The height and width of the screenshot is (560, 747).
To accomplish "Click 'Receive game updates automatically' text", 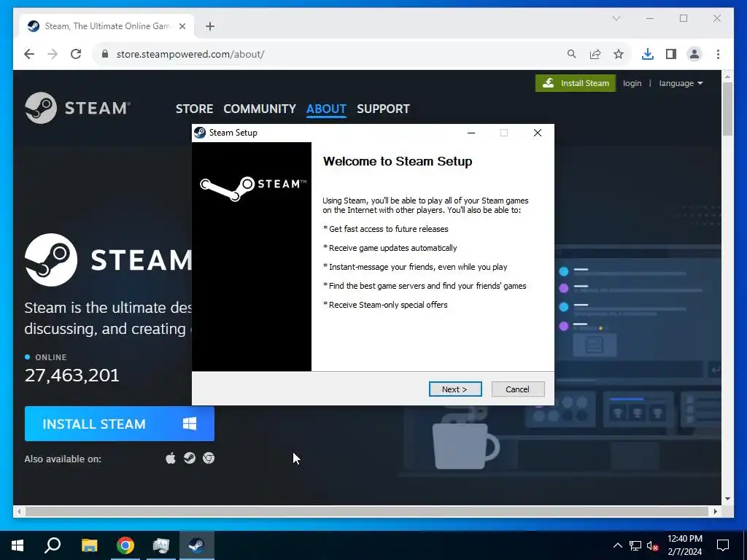I will pos(393,248).
